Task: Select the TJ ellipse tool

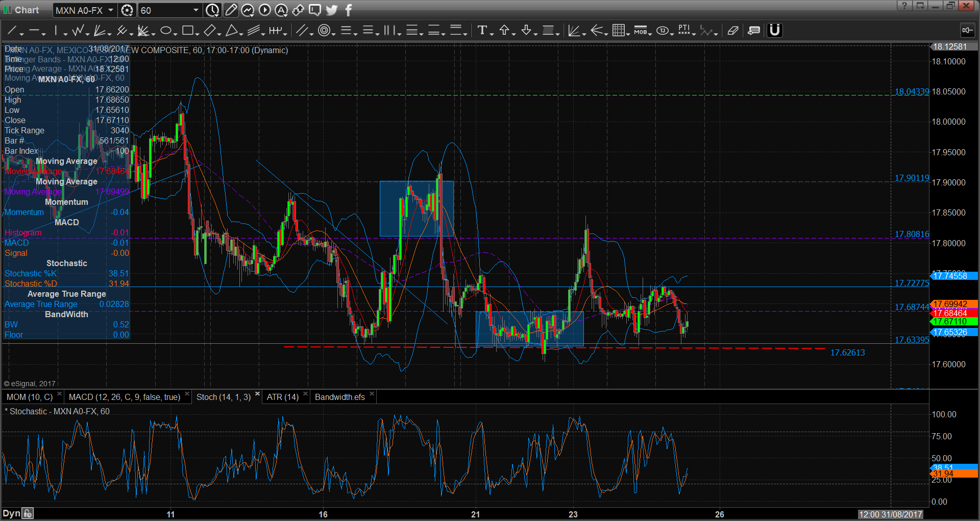Action: coord(662,31)
